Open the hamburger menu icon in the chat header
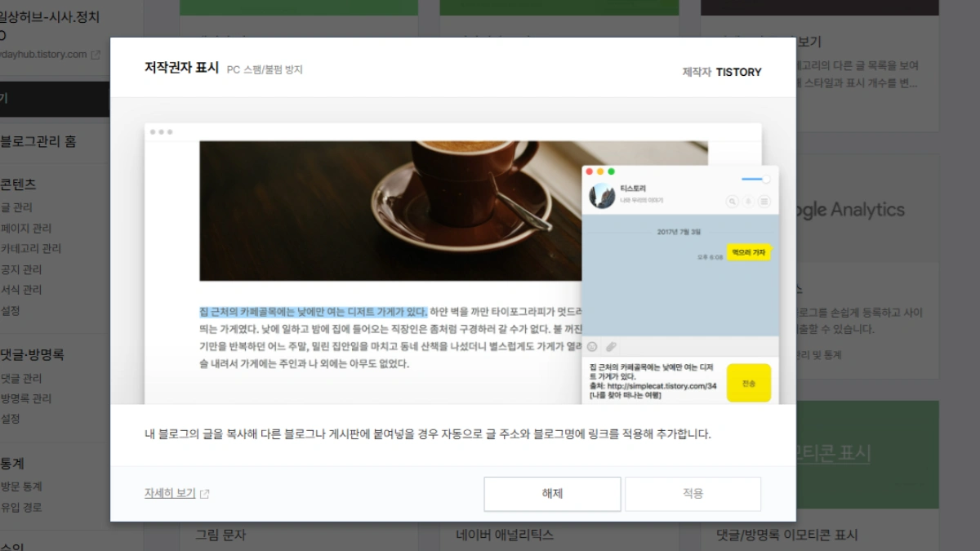 [765, 201]
